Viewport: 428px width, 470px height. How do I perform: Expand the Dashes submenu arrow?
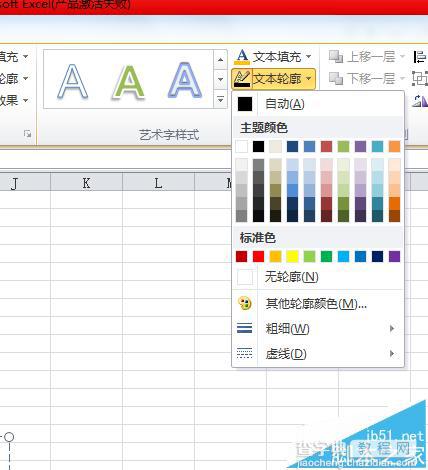392,353
